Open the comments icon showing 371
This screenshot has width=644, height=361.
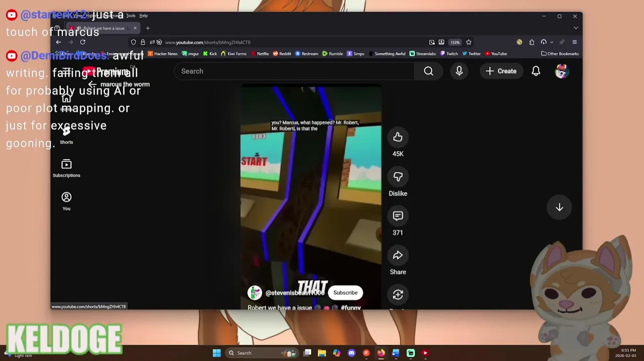pos(398,216)
